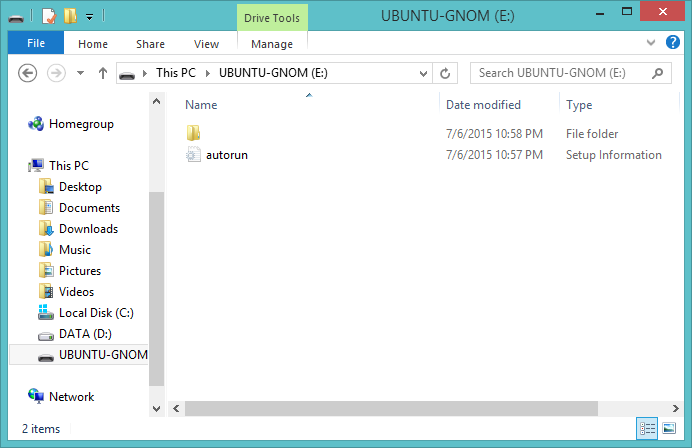Click horizontal scrollbar right arrow
This screenshot has width=692, height=448.
pos(675,408)
